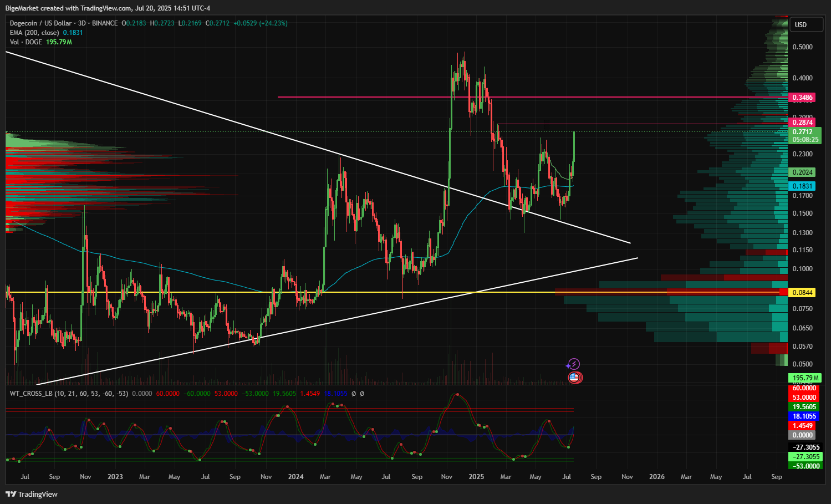831x504 pixels.
Task: Click the 195.79M volume label on price scale
Action: pyautogui.click(x=805, y=378)
